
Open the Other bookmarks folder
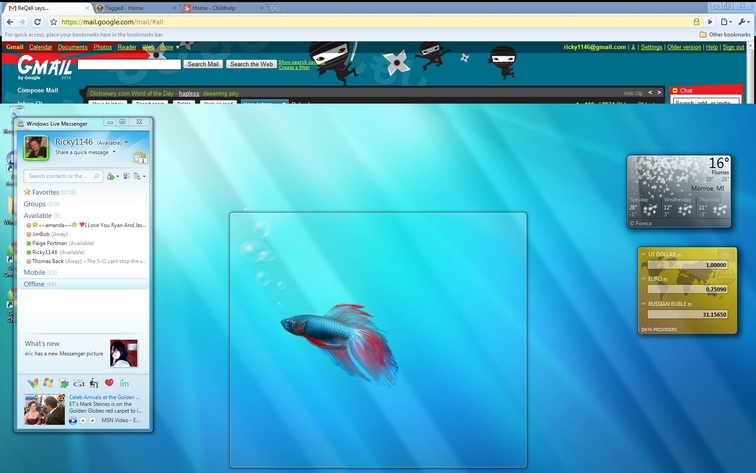pyautogui.click(x=724, y=34)
